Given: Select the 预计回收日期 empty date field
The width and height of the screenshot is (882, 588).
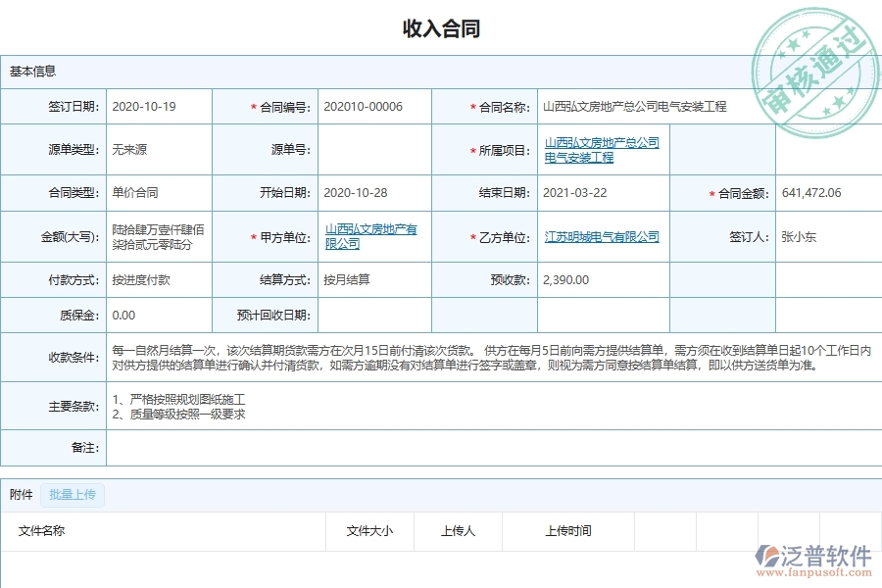Looking at the screenshot, I should [372, 315].
